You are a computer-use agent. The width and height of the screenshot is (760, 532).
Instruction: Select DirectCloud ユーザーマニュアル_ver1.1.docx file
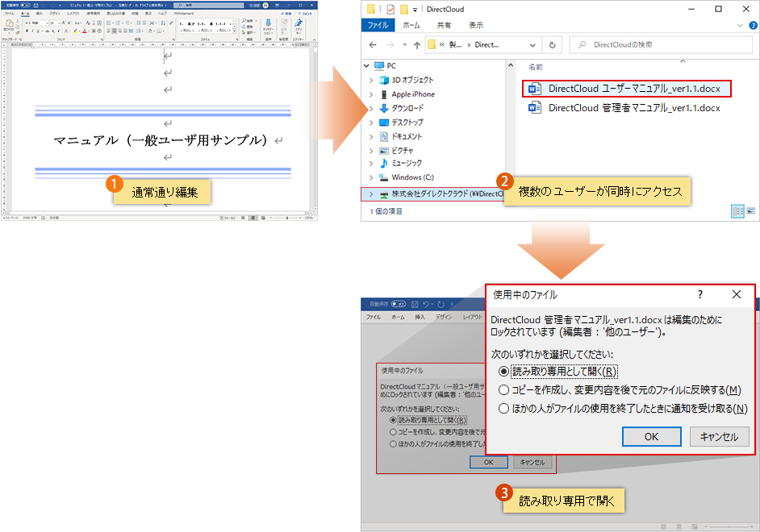click(627, 89)
